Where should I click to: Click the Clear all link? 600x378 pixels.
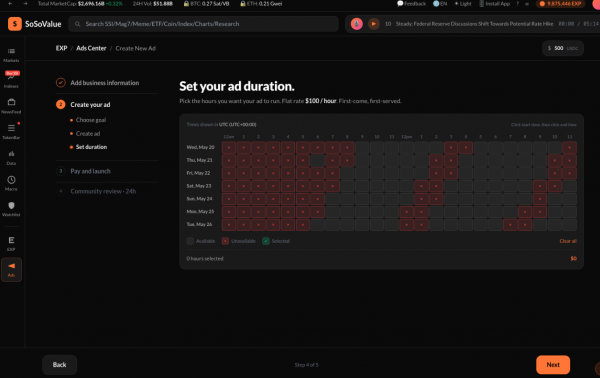(x=568, y=241)
